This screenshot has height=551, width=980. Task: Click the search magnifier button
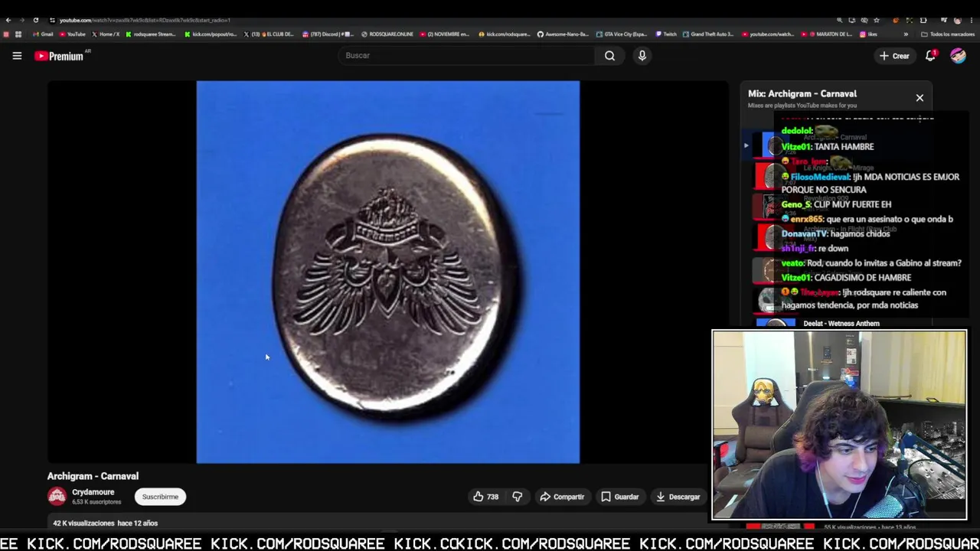(609, 56)
